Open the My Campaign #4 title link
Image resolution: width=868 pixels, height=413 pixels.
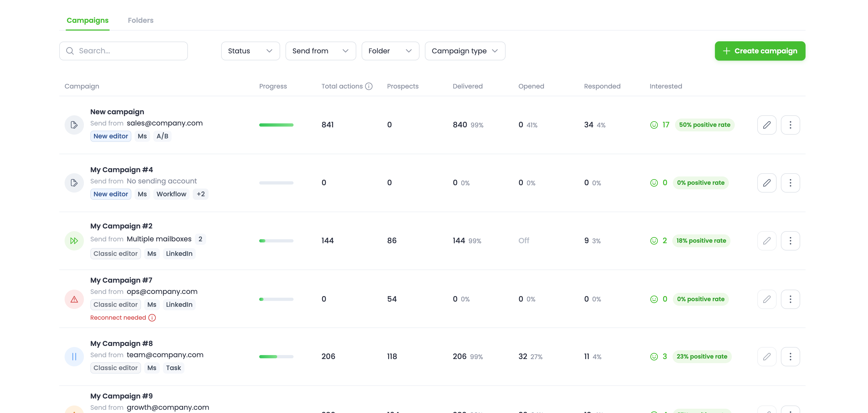tap(121, 169)
